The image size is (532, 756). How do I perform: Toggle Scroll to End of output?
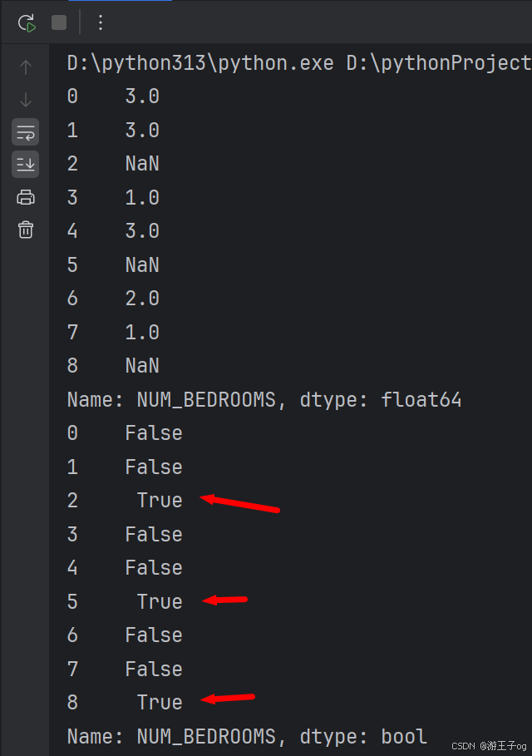click(x=26, y=165)
